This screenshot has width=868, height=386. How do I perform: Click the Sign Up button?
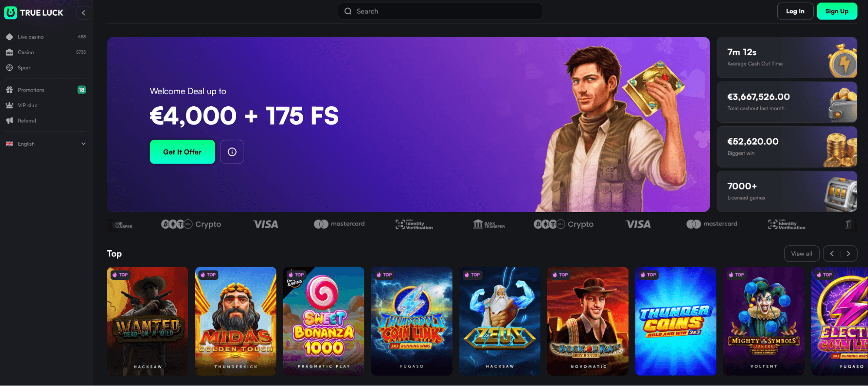[837, 11]
